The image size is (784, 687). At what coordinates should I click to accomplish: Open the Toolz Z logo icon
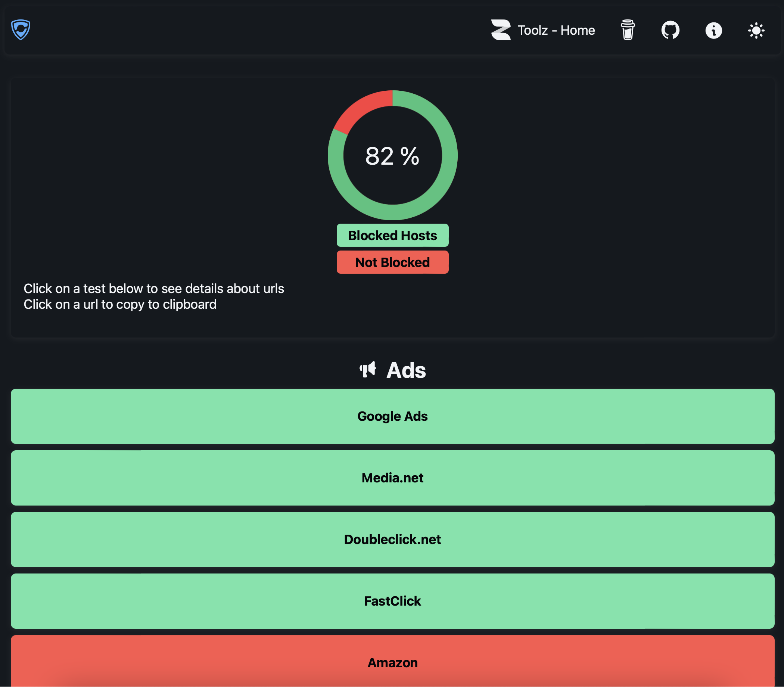point(501,30)
